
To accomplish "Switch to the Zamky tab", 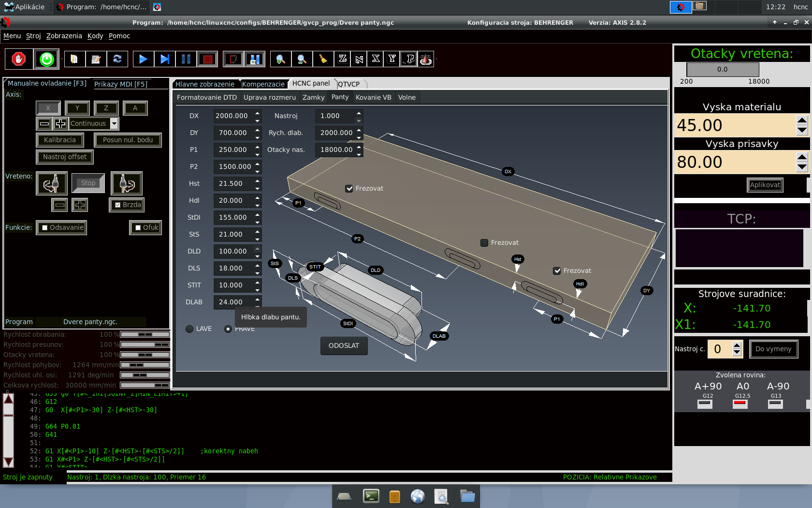I will tap(313, 97).
